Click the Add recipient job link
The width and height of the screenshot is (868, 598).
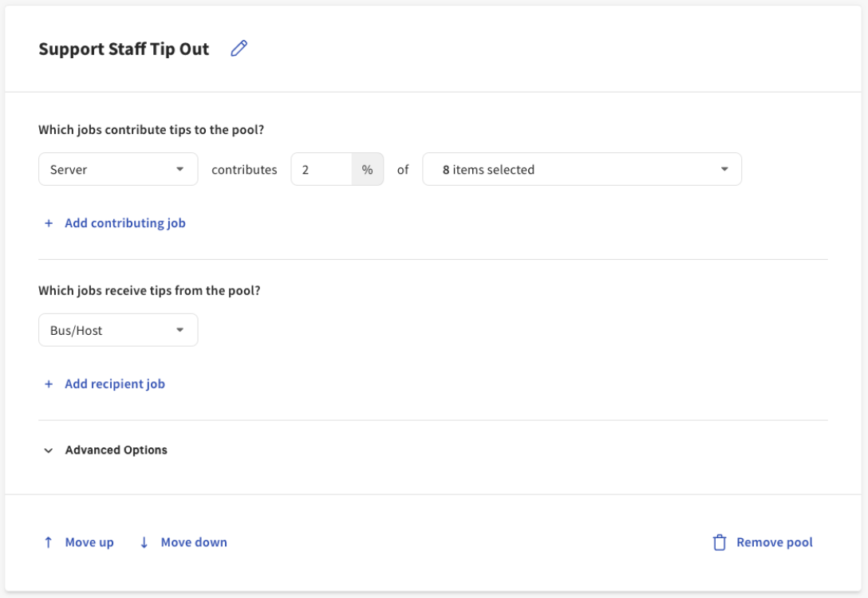(115, 384)
